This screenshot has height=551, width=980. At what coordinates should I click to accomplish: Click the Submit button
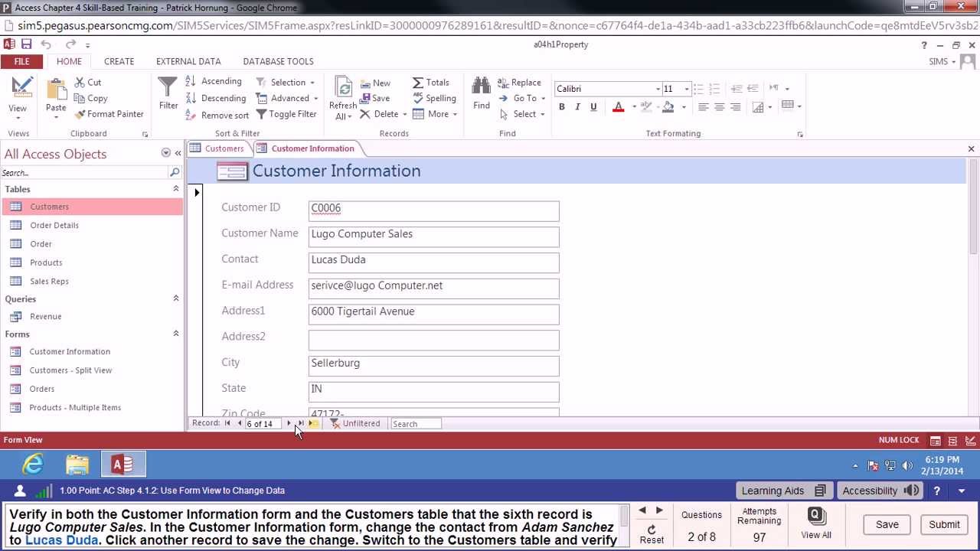point(944,524)
